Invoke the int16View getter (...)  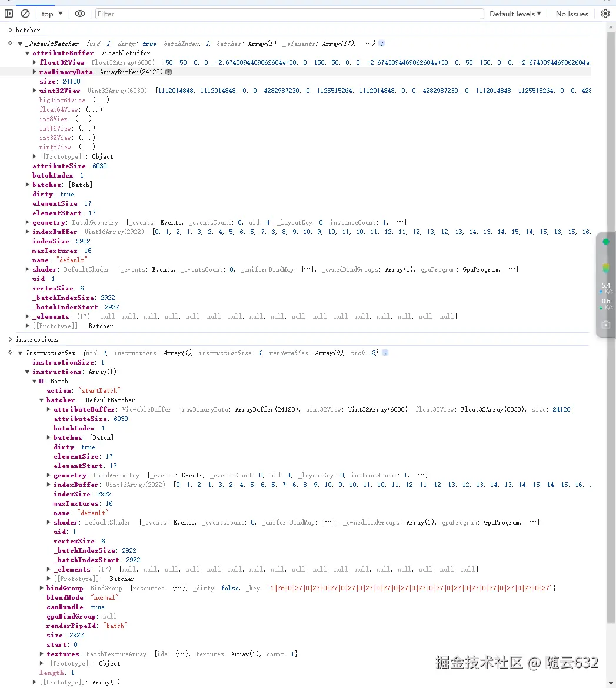86,128
